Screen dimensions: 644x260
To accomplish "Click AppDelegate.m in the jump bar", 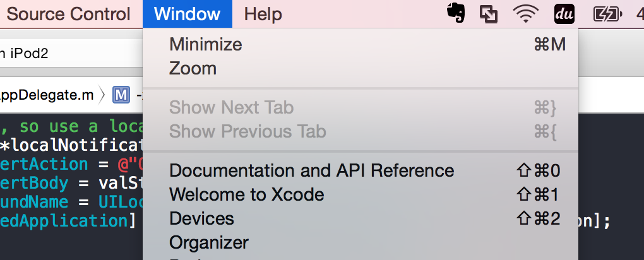I will [x=47, y=95].
